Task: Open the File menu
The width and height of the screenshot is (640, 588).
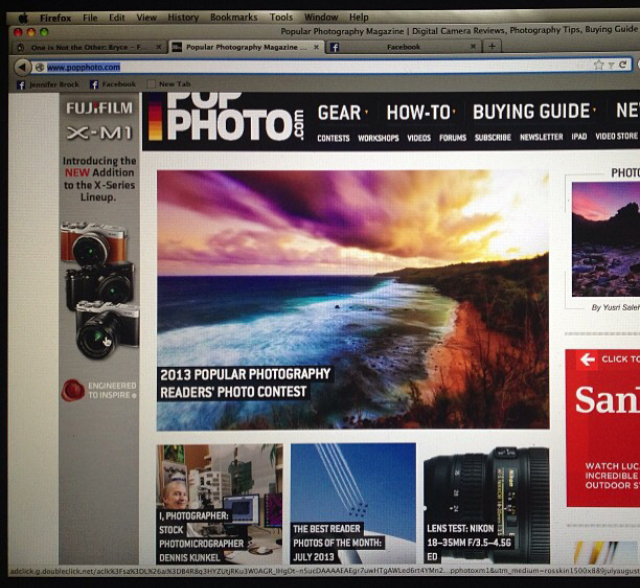Action: point(90,18)
